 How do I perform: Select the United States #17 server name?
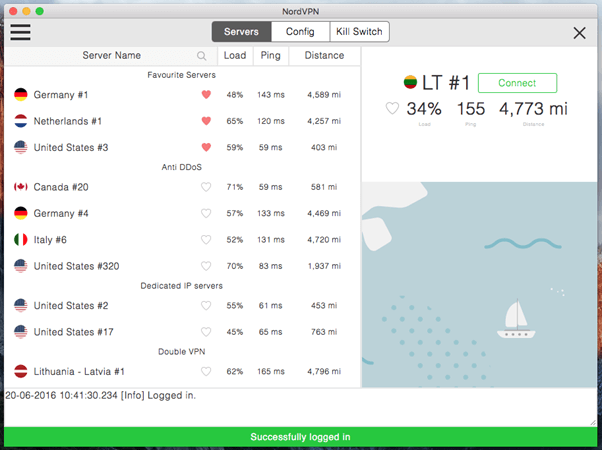73,332
